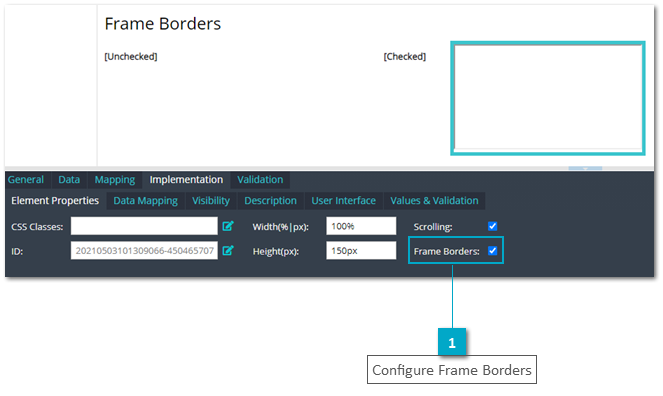Click the Frame Borders heading text
663x396 pixels.
[x=163, y=24]
